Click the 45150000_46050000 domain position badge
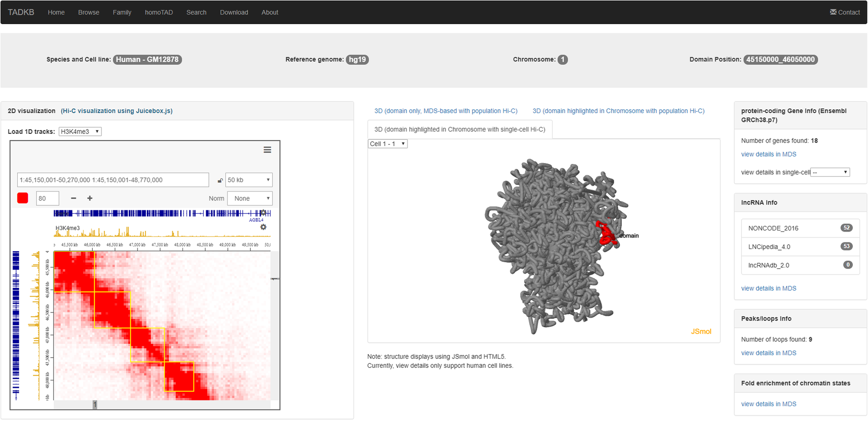This screenshot has height=421, width=868. [781, 59]
